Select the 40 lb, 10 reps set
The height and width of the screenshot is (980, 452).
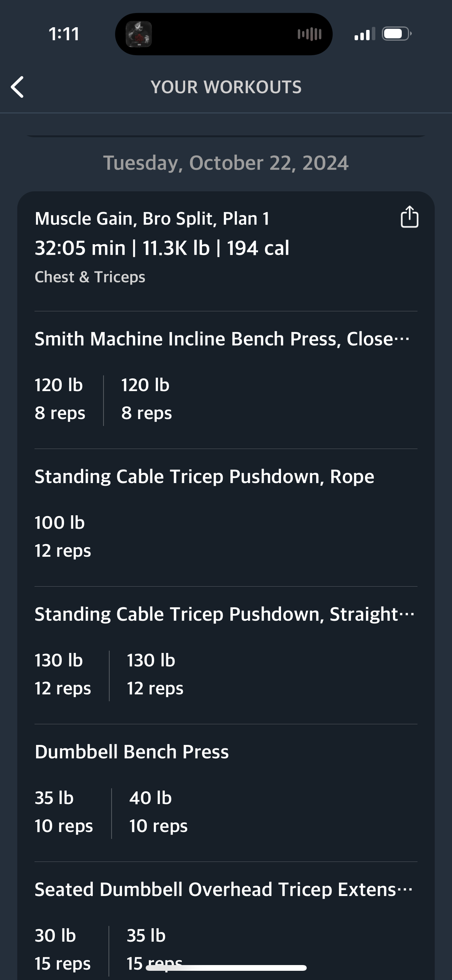(158, 812)
